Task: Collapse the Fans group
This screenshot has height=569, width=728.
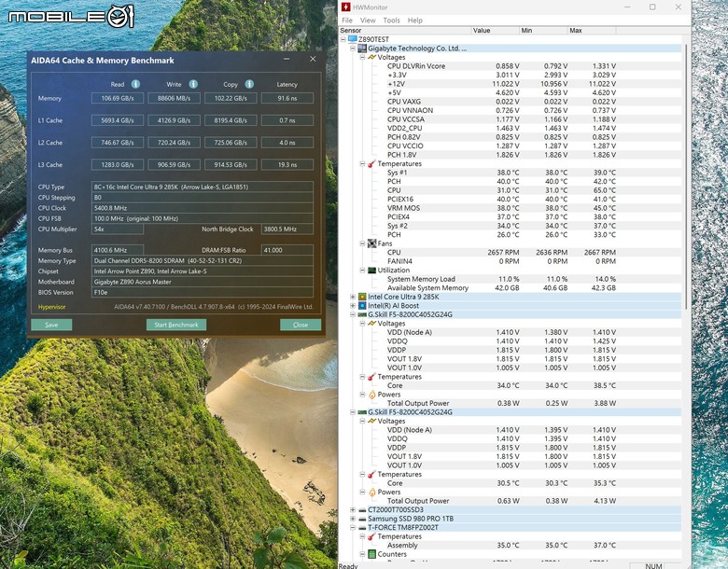Action: (362, 243)
